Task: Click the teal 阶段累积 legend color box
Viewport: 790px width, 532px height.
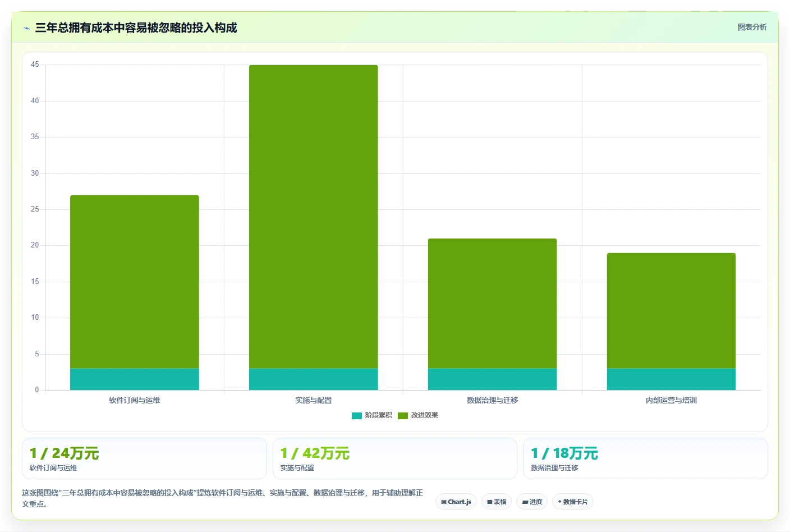Action: (357, 416)
